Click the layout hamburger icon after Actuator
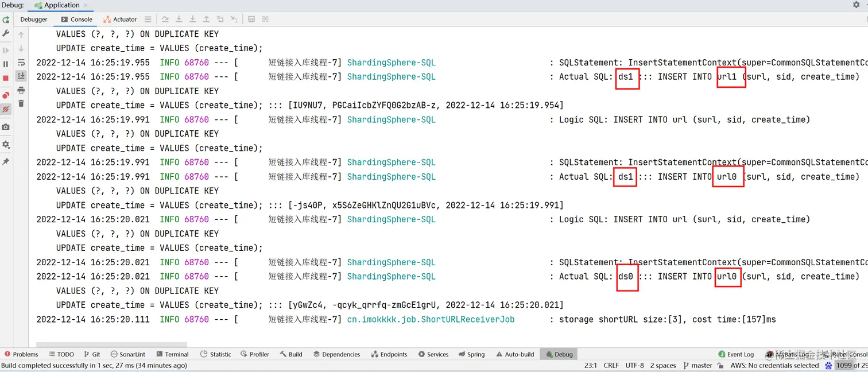868x372 pixels. click(148, 20)
